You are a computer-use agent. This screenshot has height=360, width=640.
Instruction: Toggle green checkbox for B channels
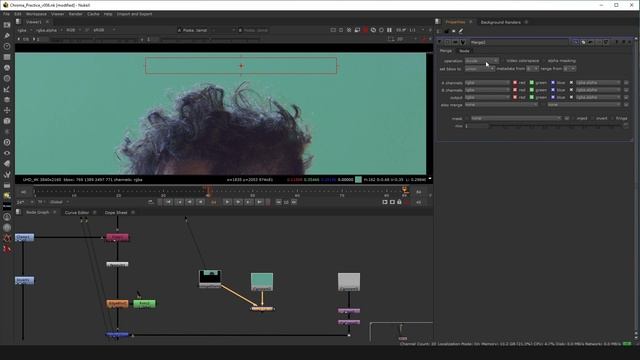[x=532, y=90]
